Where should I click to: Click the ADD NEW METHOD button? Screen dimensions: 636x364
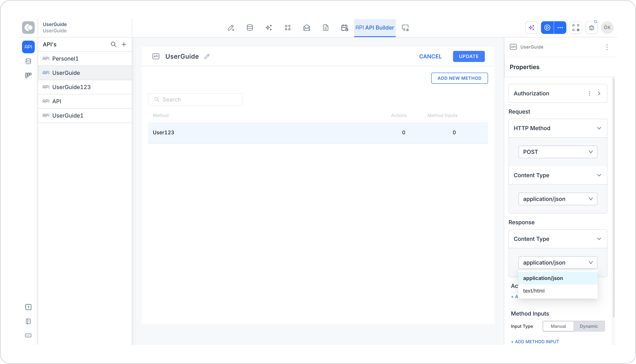coord(459,78)
